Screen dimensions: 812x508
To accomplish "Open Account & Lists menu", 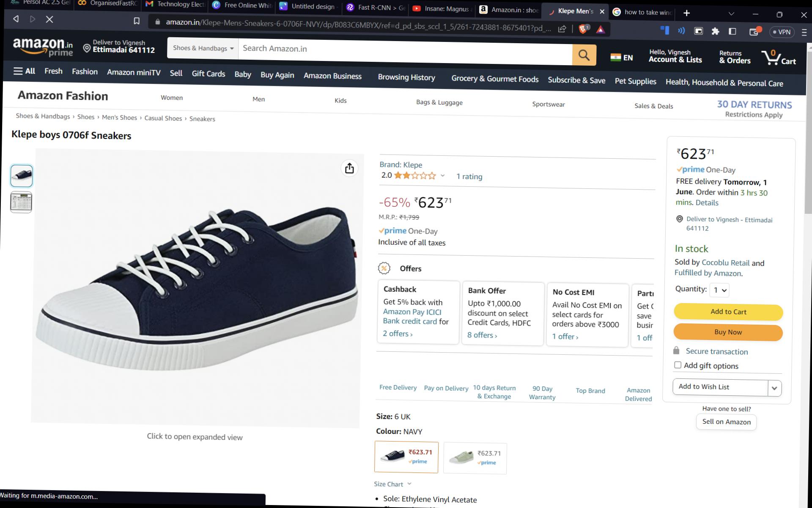I will 675,56.
